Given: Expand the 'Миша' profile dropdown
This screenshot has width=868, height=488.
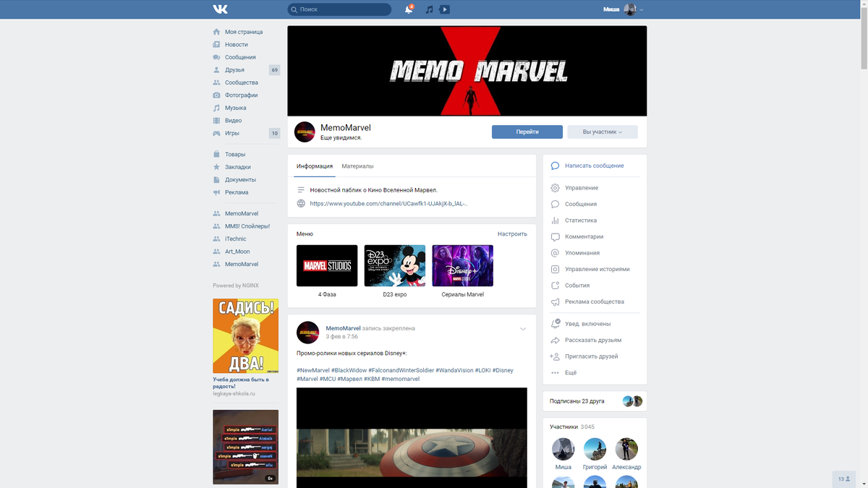Looking at the screenshot, I should (624, 9).
